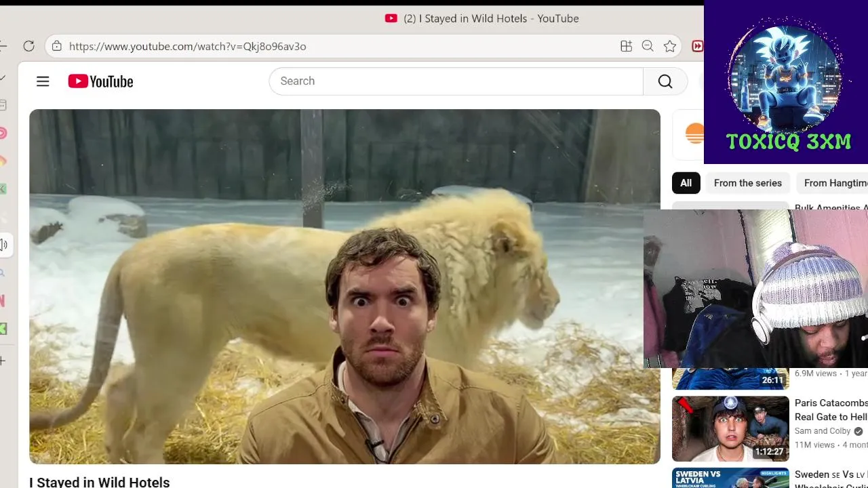Click the zoom out magnifier icon
This screenshot has width=868, height=488.
[x=648, y=46]
